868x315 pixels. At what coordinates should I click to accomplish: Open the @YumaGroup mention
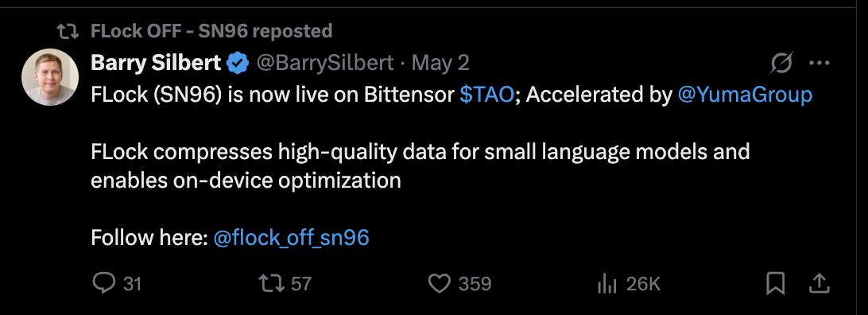pyautogui.click(x=745, y=95)
